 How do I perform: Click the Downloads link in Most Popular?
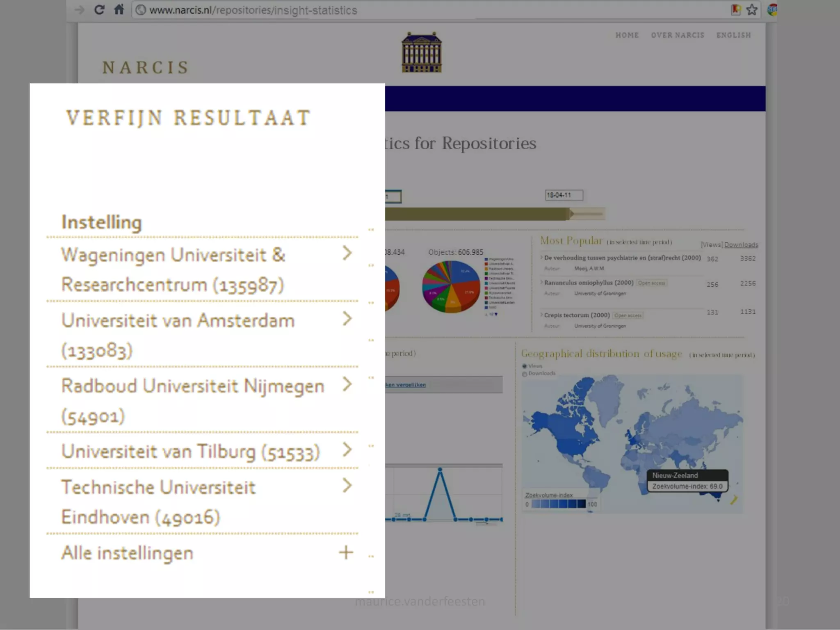pyautogui.click(x=741, y=245)
